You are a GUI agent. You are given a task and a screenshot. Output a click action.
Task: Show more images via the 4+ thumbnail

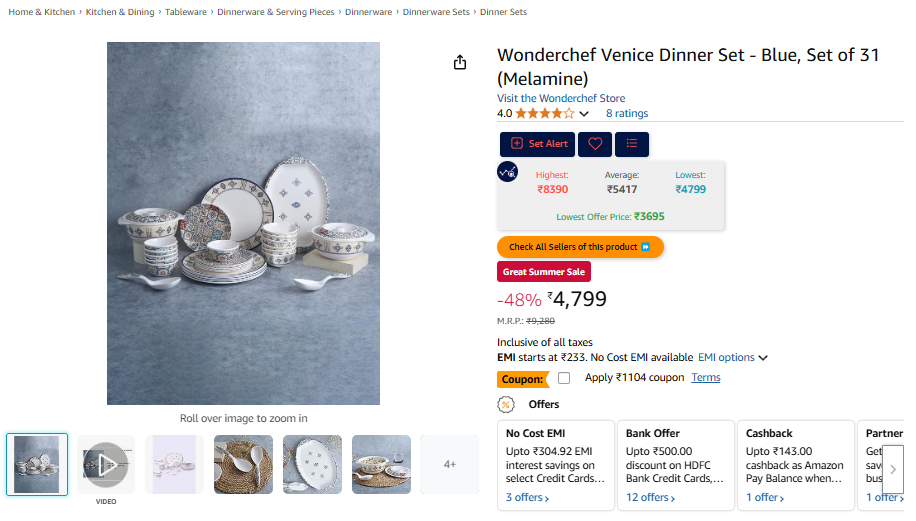pos(450,464)
